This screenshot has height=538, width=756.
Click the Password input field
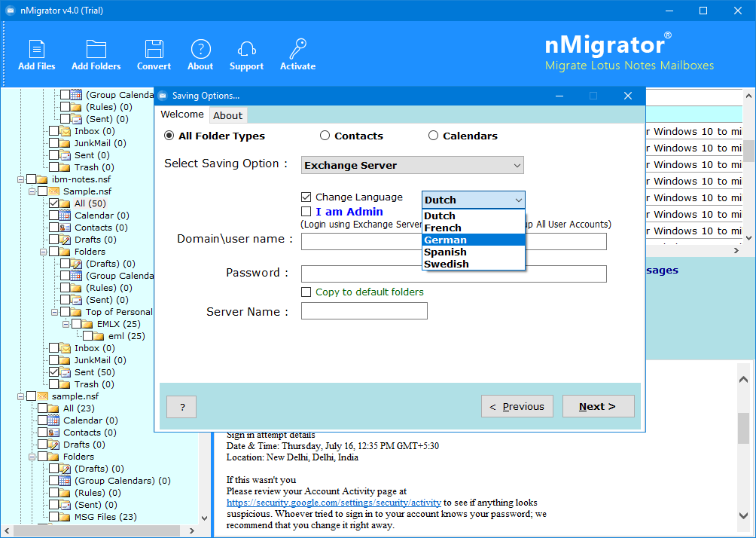454,274
